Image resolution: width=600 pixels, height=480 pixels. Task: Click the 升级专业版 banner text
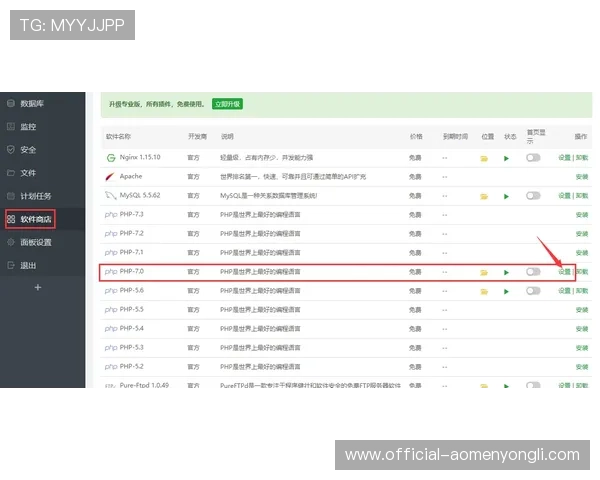157,104
